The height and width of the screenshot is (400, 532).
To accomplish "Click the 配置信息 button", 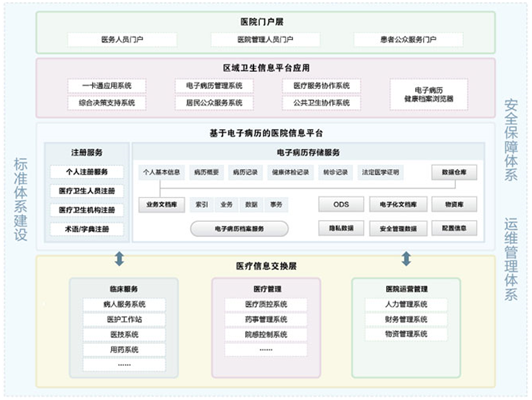I will pyautogui.click(x=454, y=228).
